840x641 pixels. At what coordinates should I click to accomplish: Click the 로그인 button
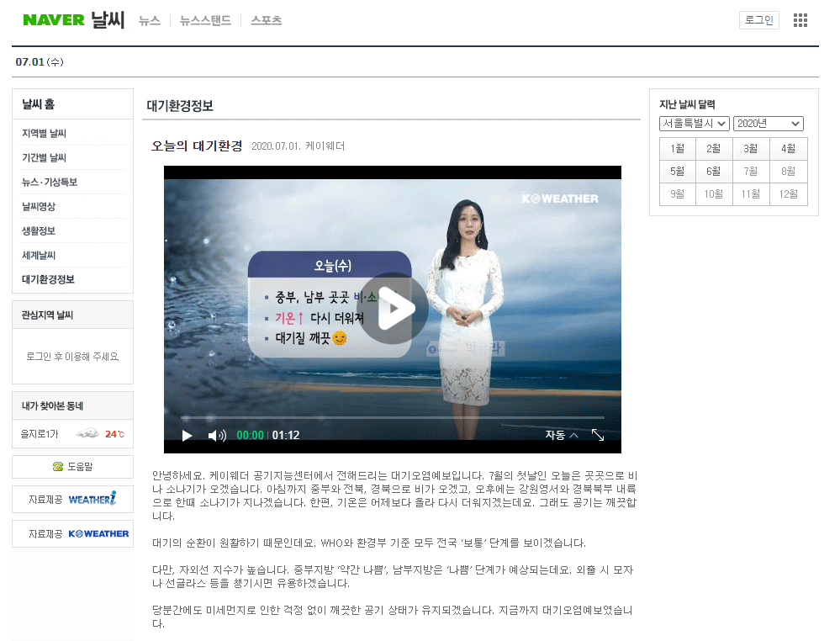758,20
